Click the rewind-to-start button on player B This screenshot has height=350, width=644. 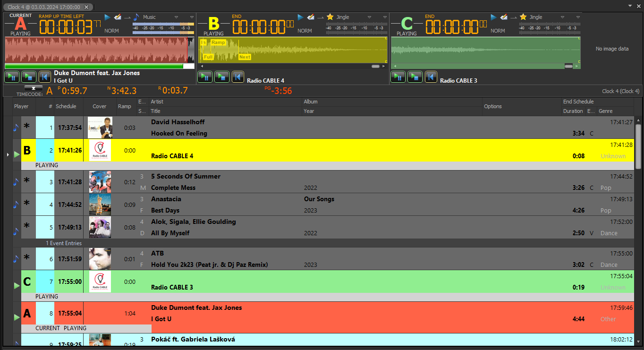(238, 77)
